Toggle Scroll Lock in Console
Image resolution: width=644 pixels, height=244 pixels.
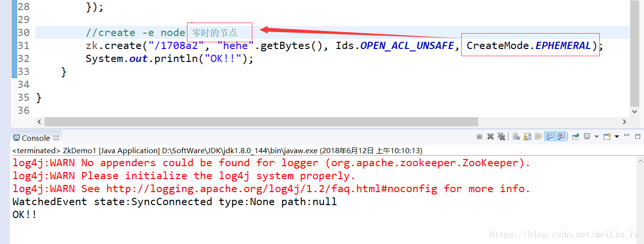[x=527, y=136]
